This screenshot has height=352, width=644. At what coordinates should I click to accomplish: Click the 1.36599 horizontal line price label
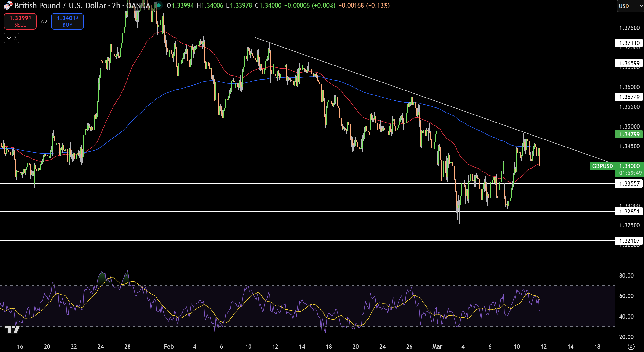(x=629, y=63)
